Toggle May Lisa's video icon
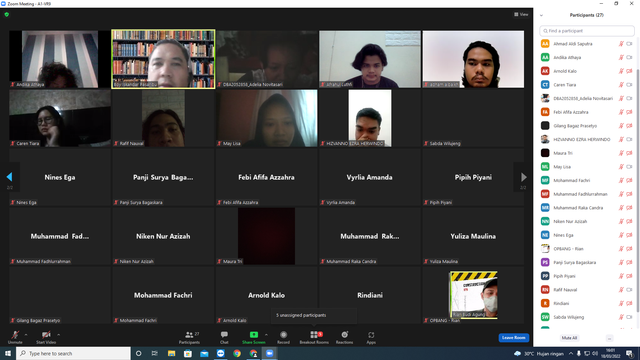Screen dimensions: 640x360 tap(629, 167)
